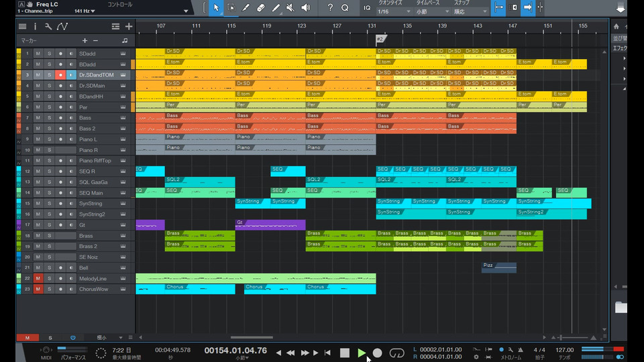This screenshot has width=644, height=362.
Task: Open the track inspector info icon
Action: pyautogui.click(x=36, y=27)
